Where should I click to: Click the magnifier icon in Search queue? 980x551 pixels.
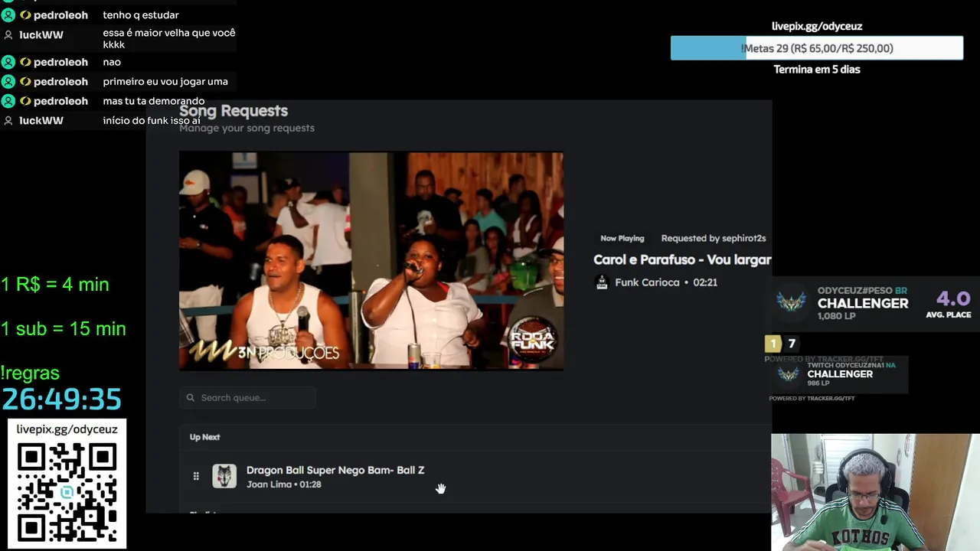coord(190,397)
